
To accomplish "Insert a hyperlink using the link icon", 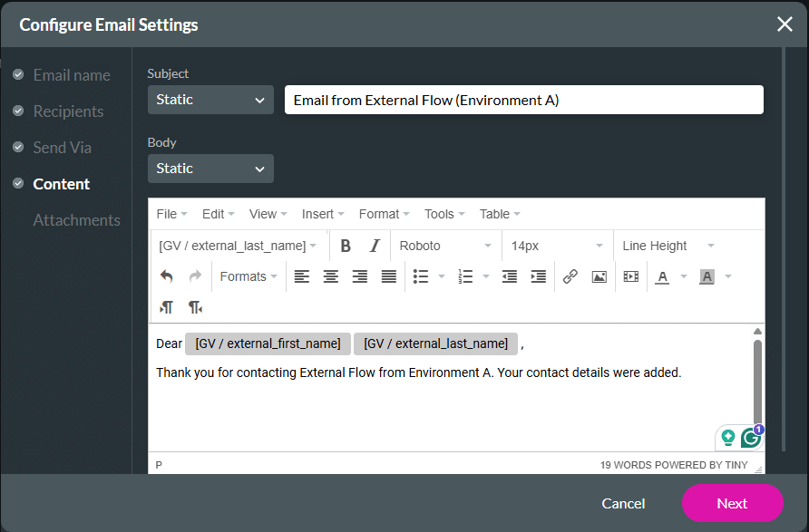I will pyautogui.click(x=570, y=276).
